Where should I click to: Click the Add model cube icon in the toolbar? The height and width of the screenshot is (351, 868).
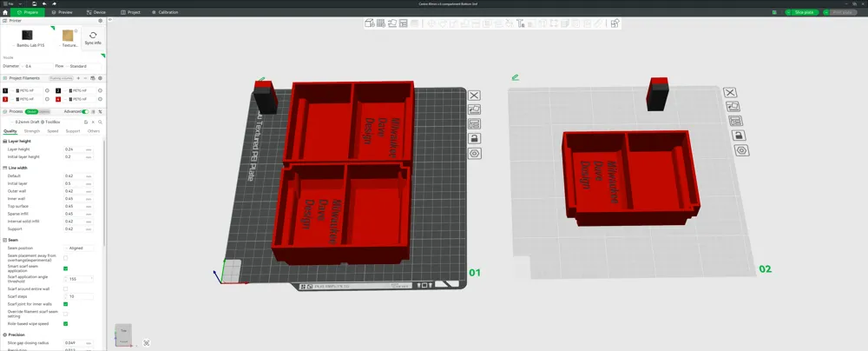(x=369, y=23)
